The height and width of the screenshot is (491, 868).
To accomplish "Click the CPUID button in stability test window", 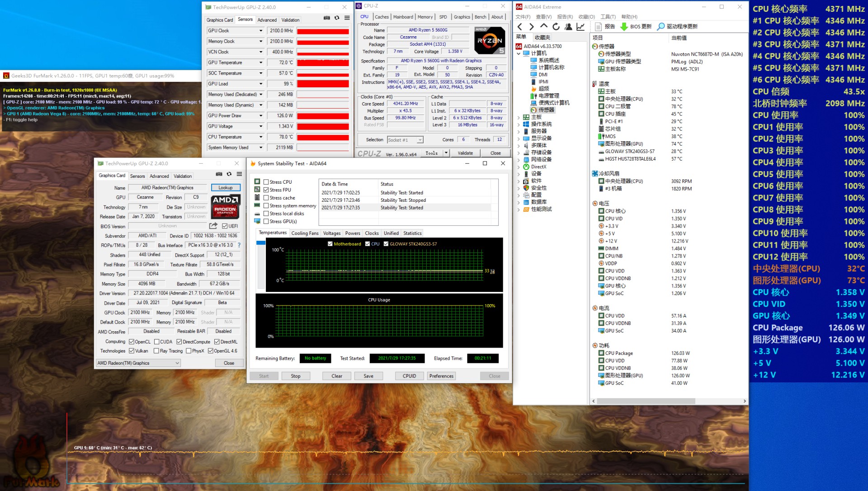I will [x=409, y=376].
